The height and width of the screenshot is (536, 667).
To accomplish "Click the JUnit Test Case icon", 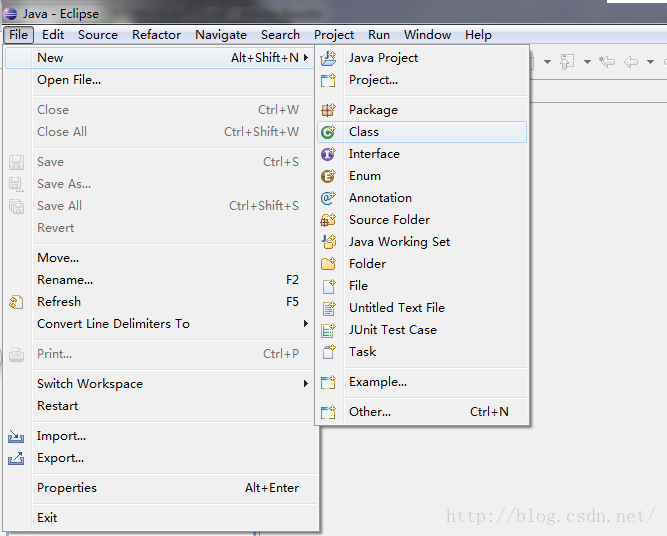I will click(x=328, y=330).
